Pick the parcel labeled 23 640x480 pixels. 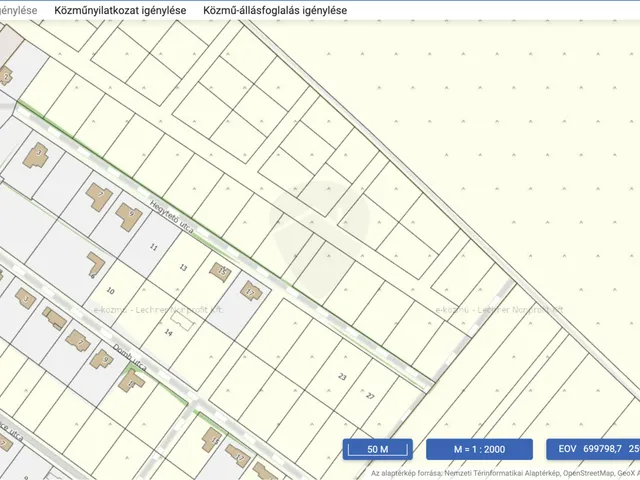pos(342,377)
